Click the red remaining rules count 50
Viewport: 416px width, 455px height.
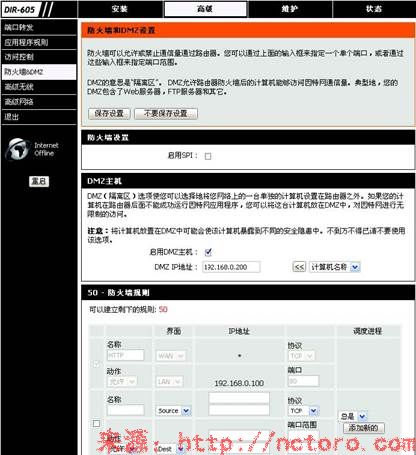163,309
